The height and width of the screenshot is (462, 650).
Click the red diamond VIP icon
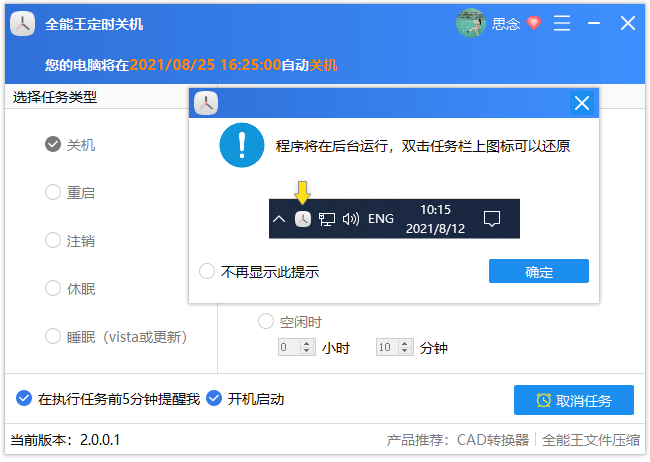click(x=534, y=23)
